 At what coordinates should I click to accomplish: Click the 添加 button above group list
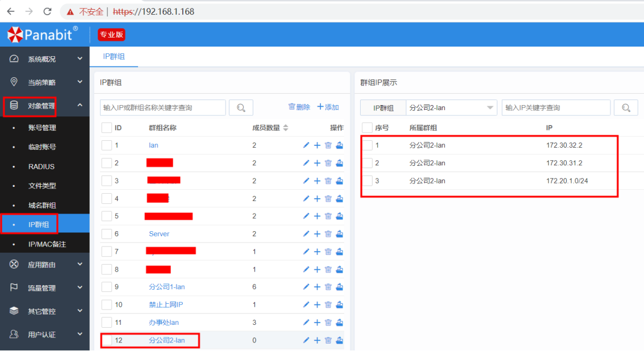(x=328, y=107)
